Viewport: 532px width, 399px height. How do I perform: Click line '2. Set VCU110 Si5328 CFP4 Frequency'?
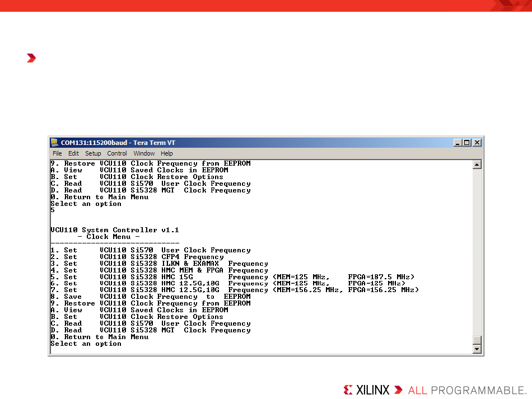pos(137,257)
